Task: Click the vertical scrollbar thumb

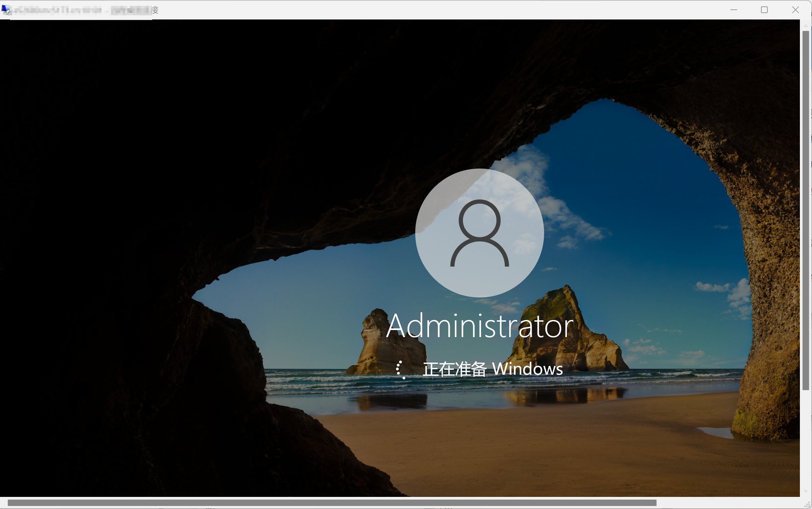Action: [806, 211]
